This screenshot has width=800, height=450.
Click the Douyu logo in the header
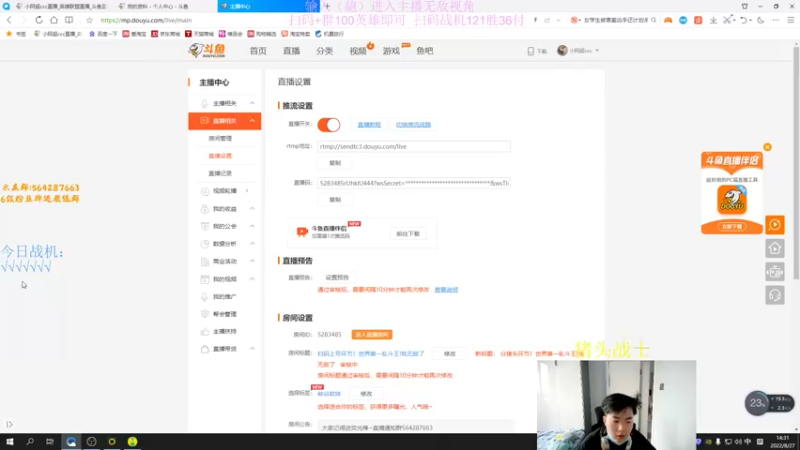tap(207, 51)
